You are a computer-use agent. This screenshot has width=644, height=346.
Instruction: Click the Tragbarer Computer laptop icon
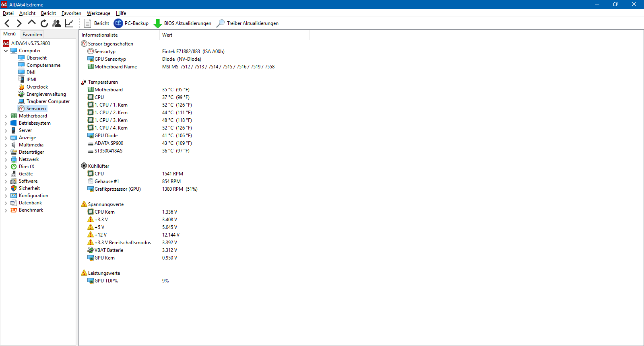21,101
